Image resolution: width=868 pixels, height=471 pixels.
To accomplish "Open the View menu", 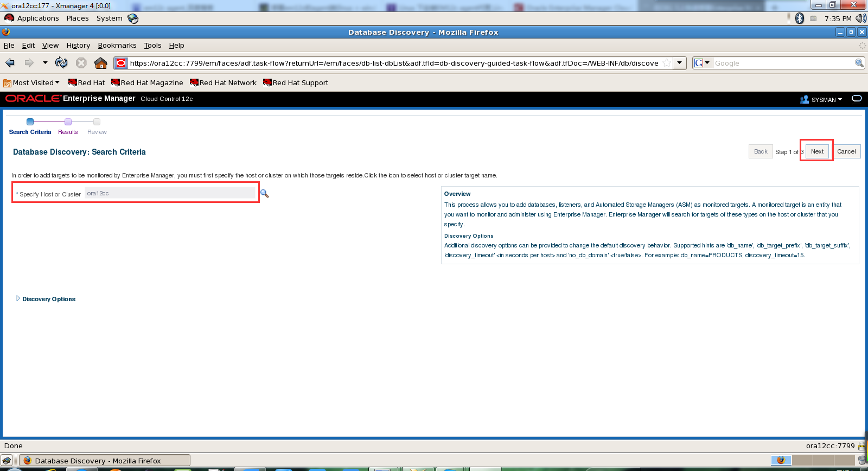I will point(50,46).
